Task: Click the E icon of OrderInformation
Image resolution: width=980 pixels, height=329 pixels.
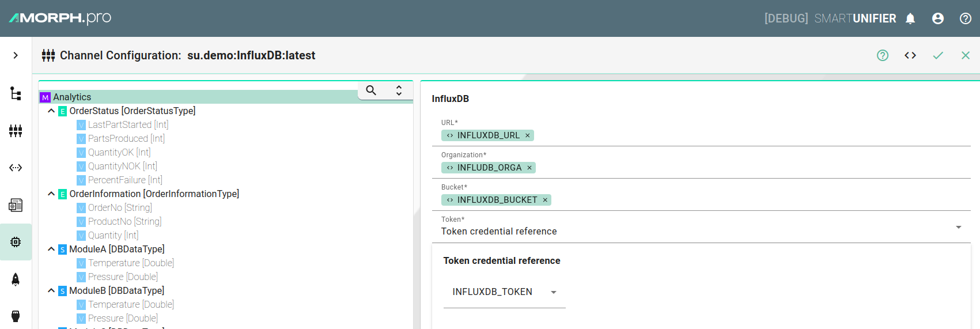Action: (63, 194)
